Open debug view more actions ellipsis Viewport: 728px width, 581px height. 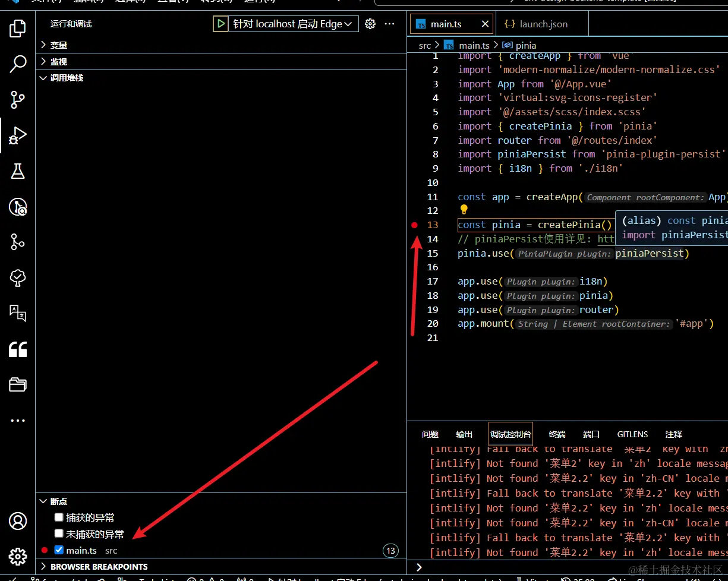click(390, 24)
